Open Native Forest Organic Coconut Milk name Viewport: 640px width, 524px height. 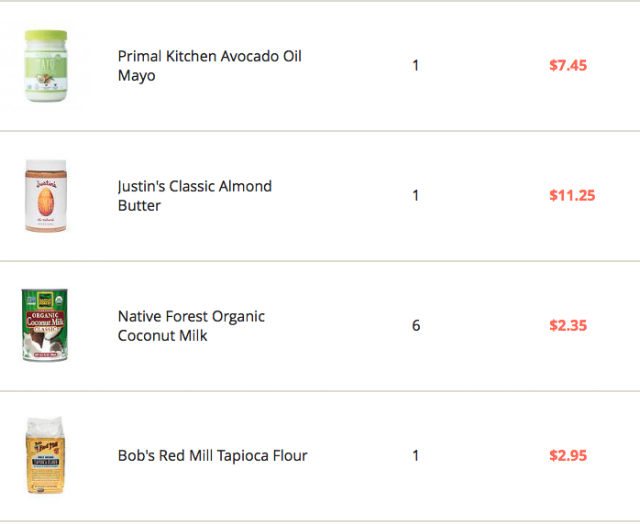[191, 326]
